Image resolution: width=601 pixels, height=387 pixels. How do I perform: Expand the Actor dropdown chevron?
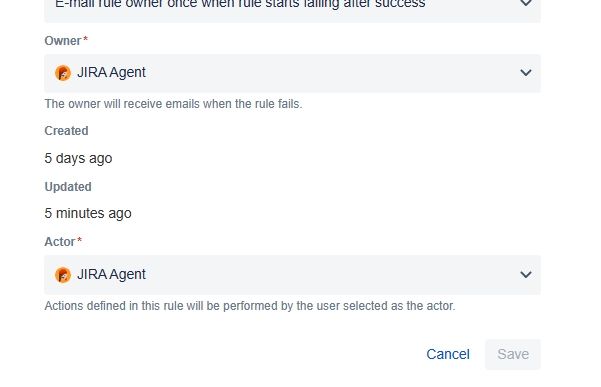click(x=526, y=274)
